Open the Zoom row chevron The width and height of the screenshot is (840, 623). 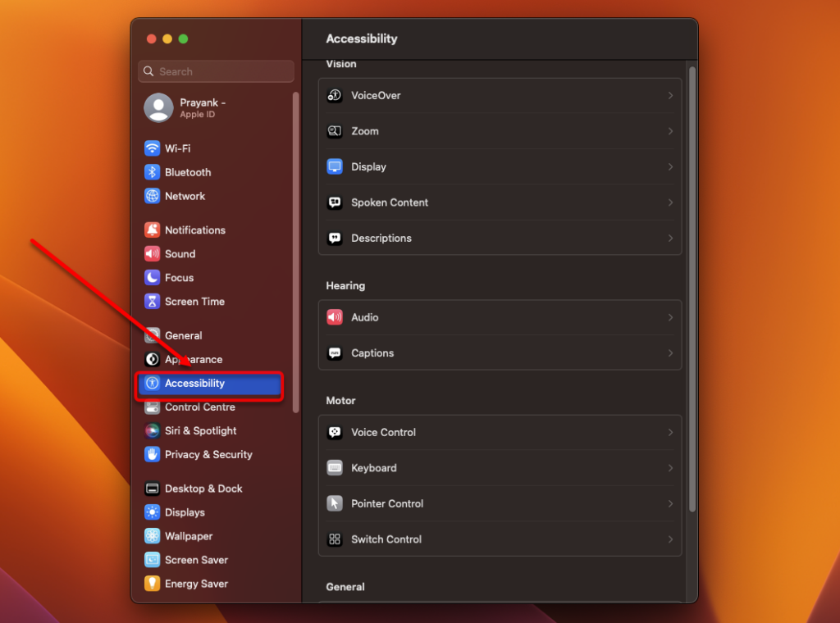click(x=670, y=131)
